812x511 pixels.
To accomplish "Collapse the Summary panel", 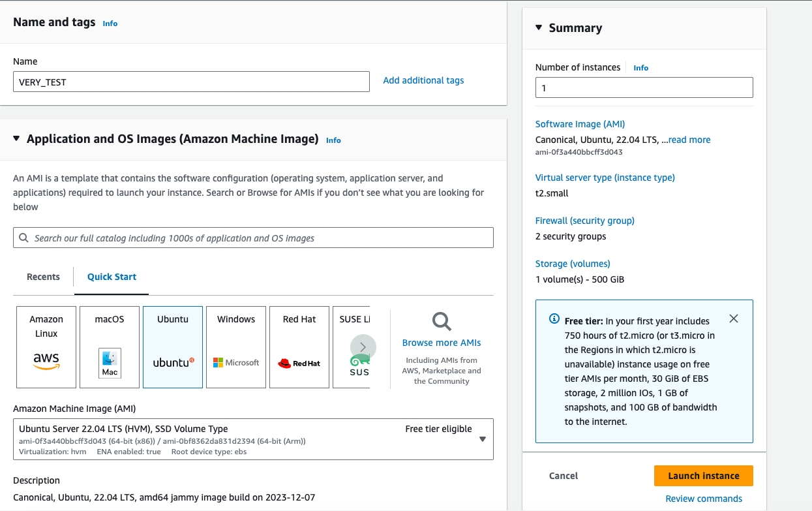I will (539, 28).
